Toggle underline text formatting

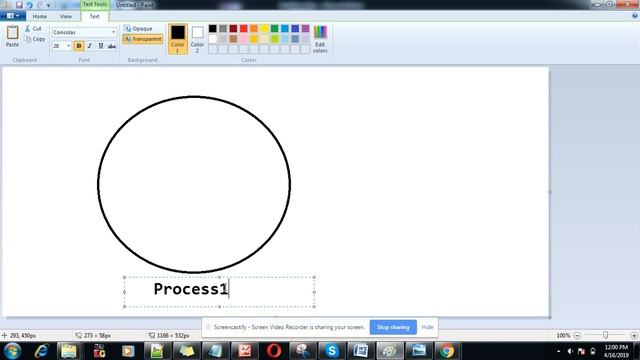[101, 46]
